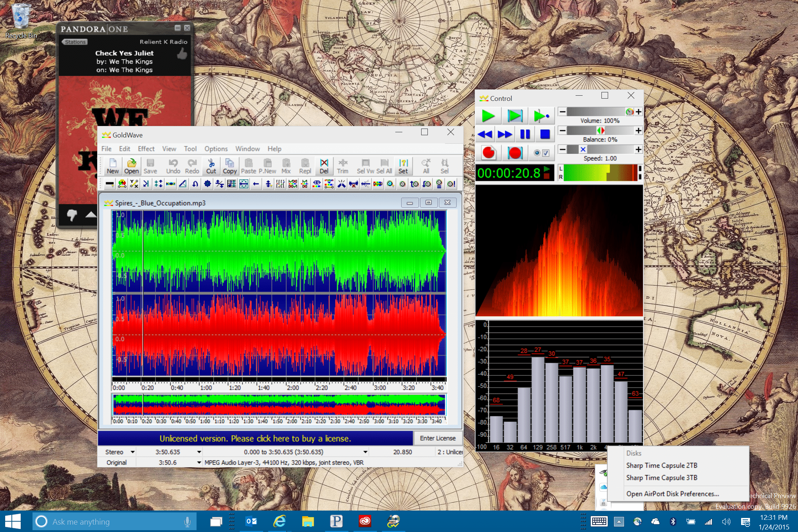Increase balance with plus button

click(x=638, y=130)
